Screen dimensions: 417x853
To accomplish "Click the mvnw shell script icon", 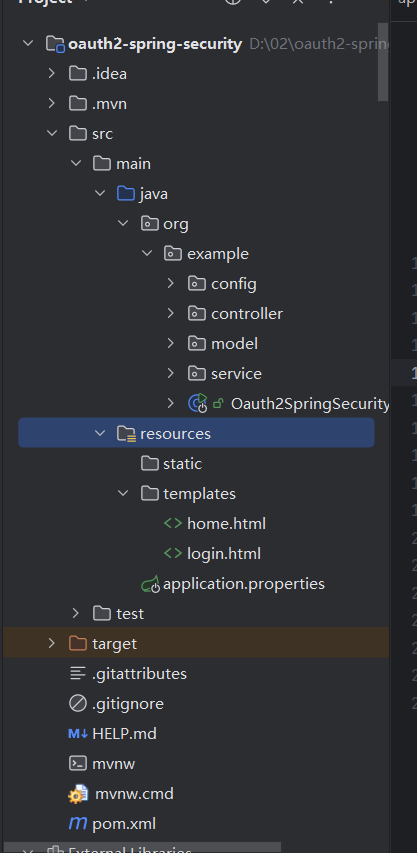I will 78,763.
